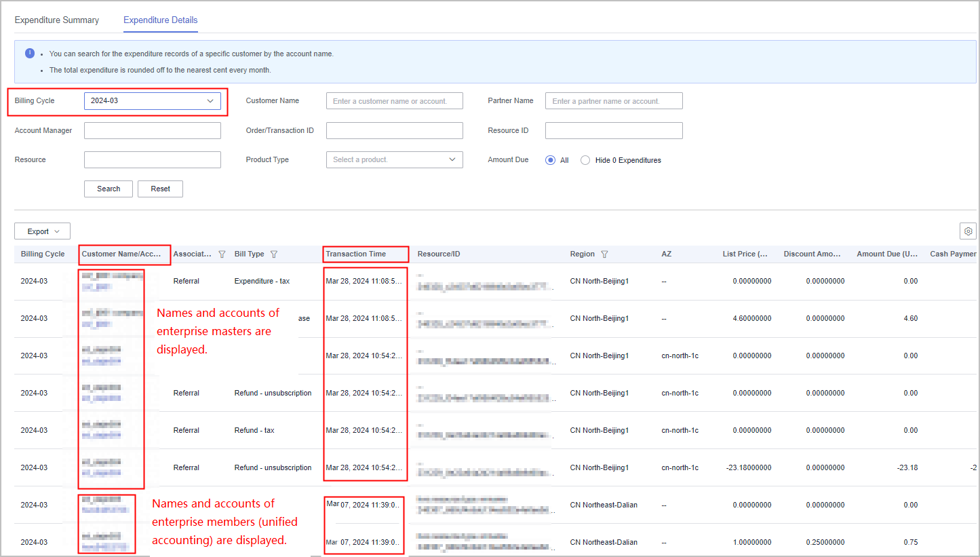
Task: Select the All amount due option
Action: [551, 160]
